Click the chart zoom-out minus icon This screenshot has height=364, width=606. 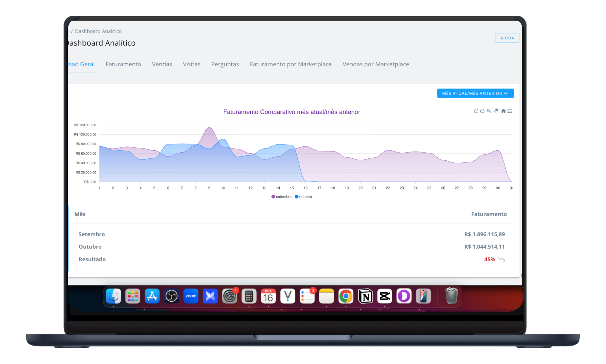482,111
